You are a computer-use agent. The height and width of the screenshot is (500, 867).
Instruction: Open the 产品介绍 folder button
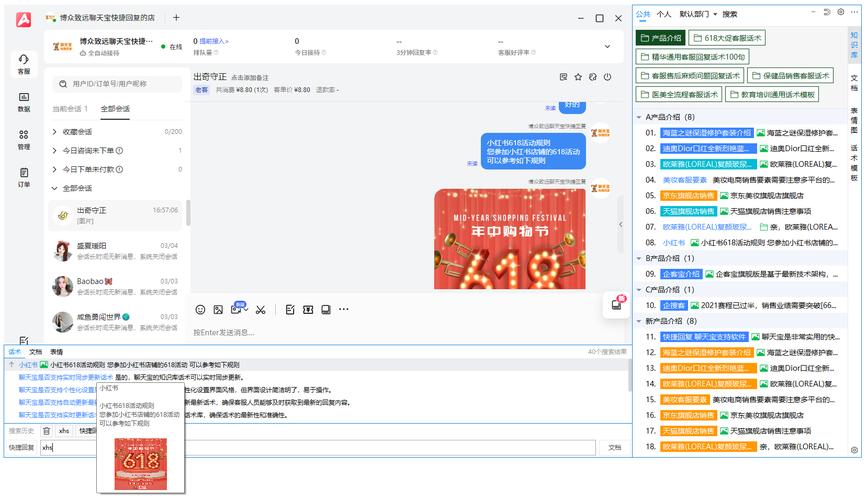point(661,38)
